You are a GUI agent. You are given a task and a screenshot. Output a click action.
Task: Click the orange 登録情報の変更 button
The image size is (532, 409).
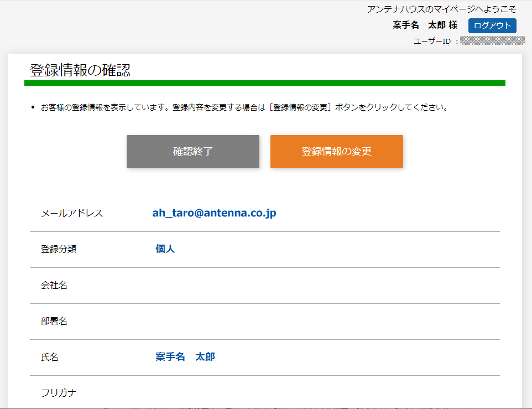[336, 151]
